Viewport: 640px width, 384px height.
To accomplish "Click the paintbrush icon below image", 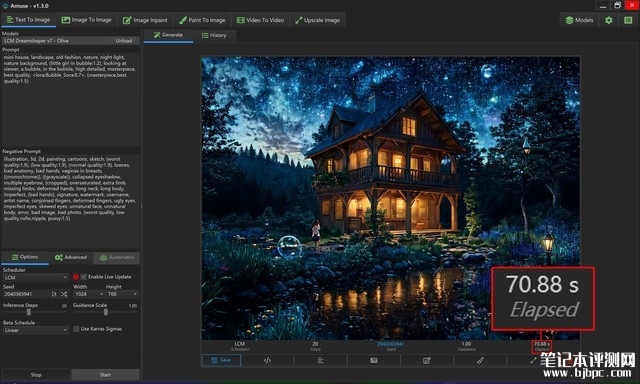I will click(480, 360).
